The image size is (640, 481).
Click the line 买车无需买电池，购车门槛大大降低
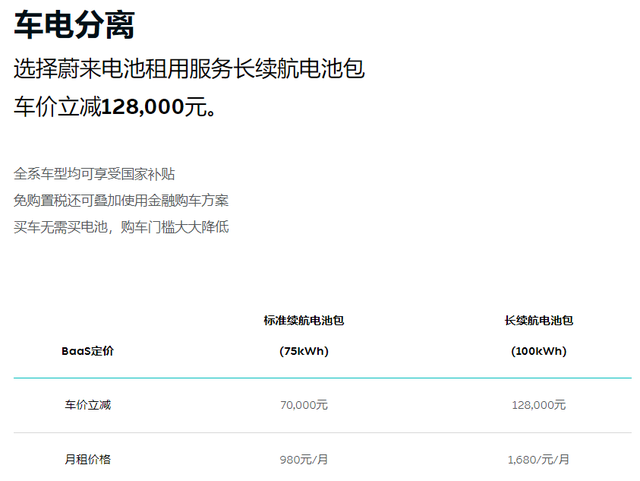tap(121, 227)
